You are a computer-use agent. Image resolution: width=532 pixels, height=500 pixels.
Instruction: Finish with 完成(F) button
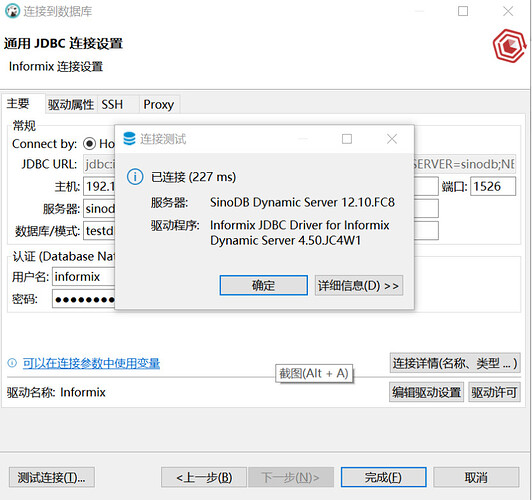pyautogui.click(x=383, y=477)
